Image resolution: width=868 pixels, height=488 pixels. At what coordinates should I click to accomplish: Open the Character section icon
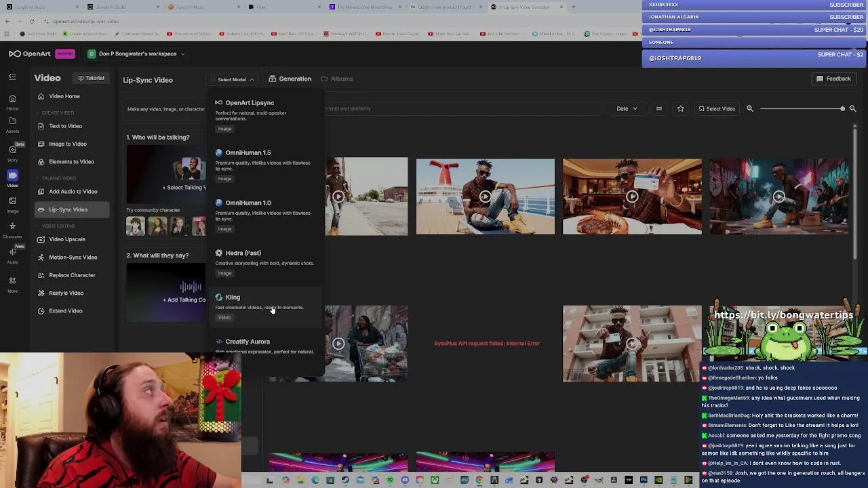[12, 230]
